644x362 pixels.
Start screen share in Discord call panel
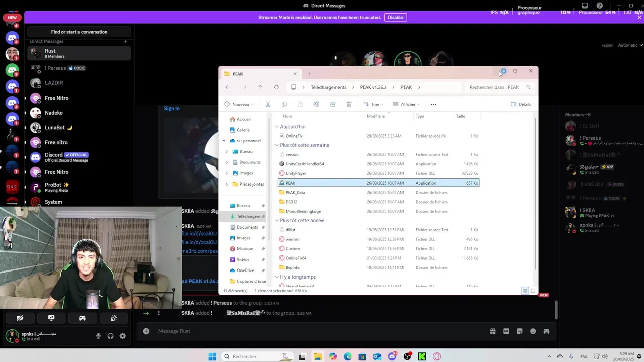(51, 318)
